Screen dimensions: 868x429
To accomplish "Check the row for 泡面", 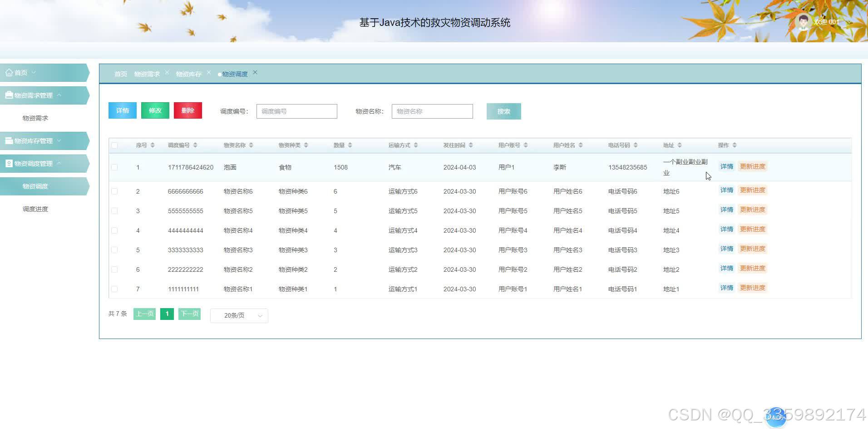I will coord(114,167).
